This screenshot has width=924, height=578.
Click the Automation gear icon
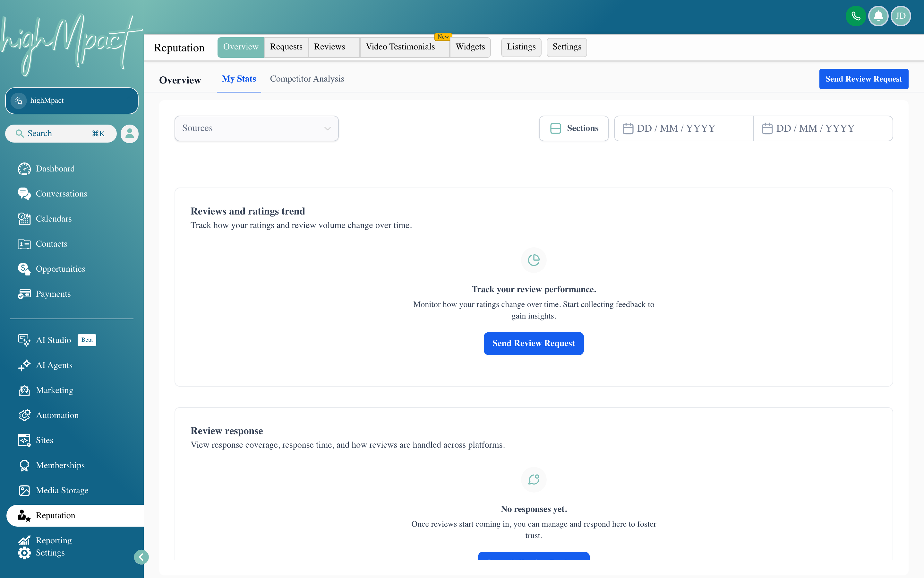24,415
